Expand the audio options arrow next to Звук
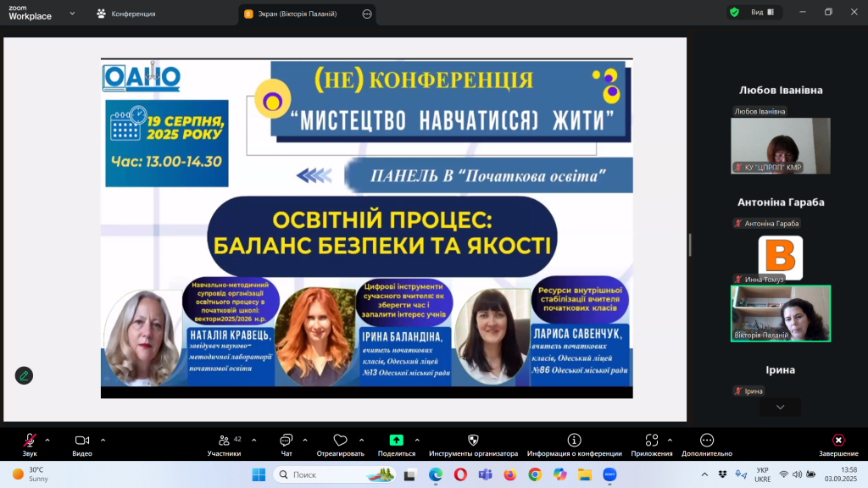This screenshot has height=488, width=868. point(47,440)
